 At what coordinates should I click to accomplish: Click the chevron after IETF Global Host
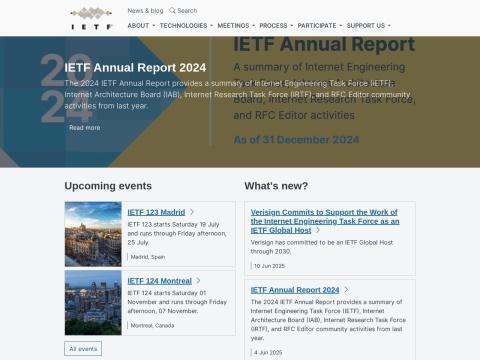point(318,230)
